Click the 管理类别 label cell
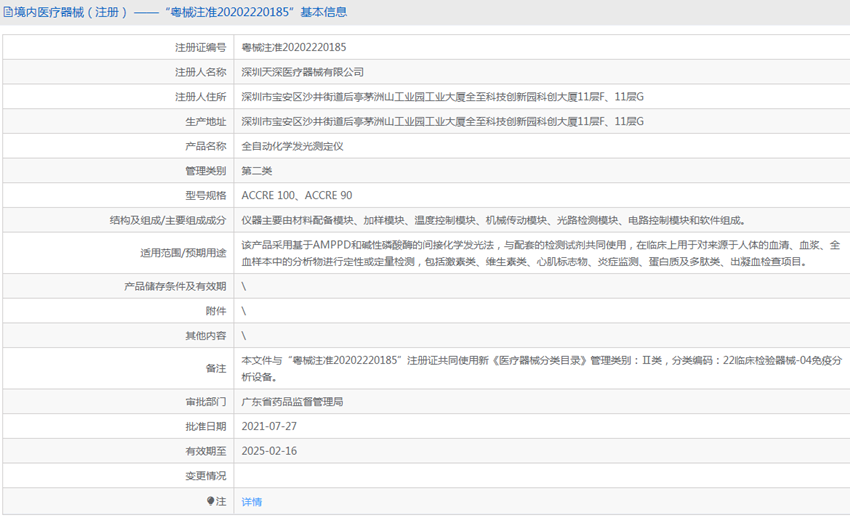The height and width of the screenshot is (517, 850). [x=118, y=171]
